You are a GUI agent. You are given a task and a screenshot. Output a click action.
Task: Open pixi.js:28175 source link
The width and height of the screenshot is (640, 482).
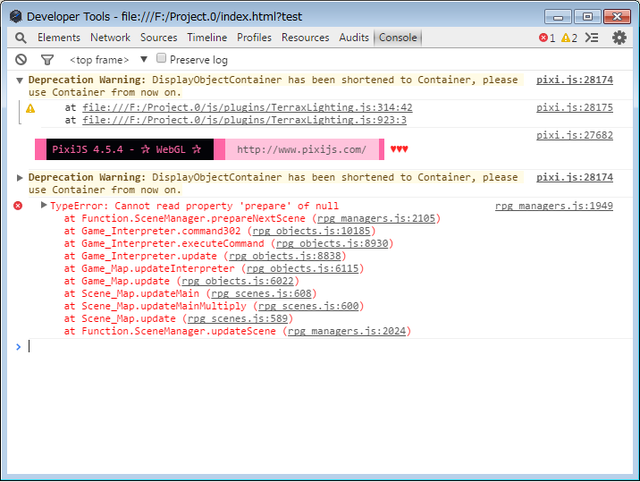pos(574,108)
